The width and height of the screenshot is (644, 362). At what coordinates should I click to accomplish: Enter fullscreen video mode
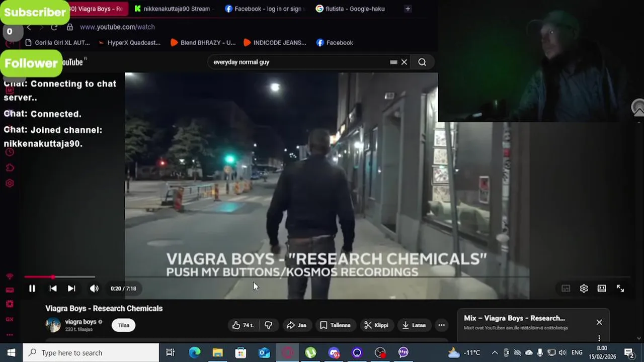coord(620,289)
